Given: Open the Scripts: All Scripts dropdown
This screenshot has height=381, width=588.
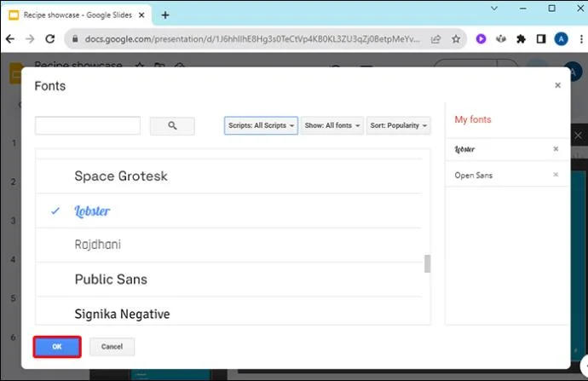Looking at the screenshot, I should [261, 125].
